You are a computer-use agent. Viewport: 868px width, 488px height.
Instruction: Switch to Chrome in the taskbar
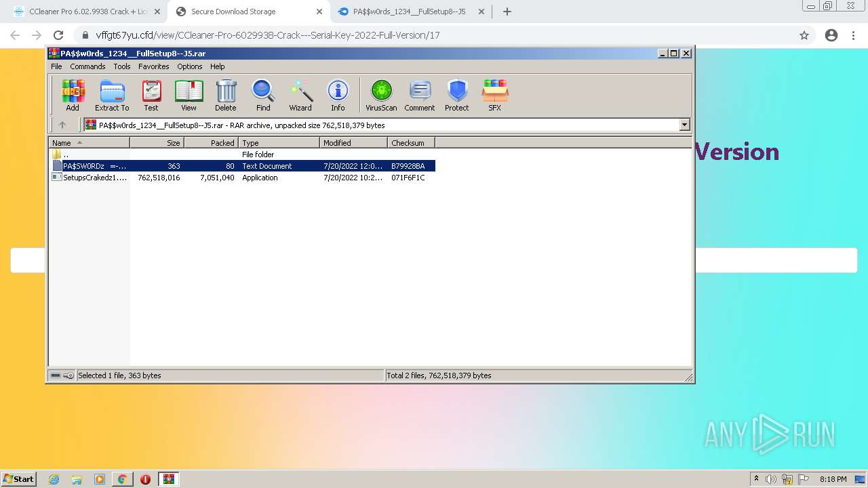coord(122,479)
